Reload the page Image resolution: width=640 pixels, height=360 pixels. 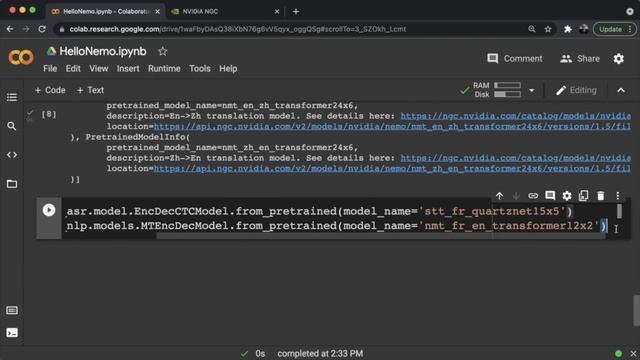pos(42,29)
